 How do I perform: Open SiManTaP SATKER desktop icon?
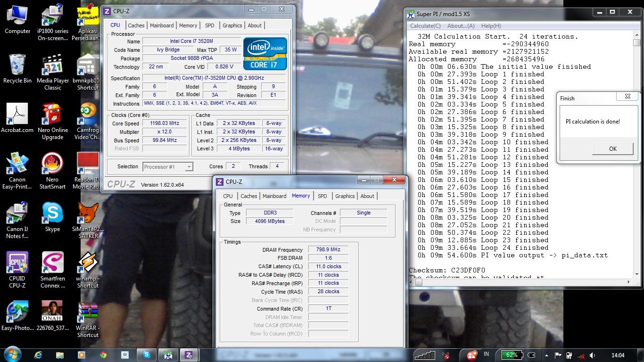coord(88,221)
